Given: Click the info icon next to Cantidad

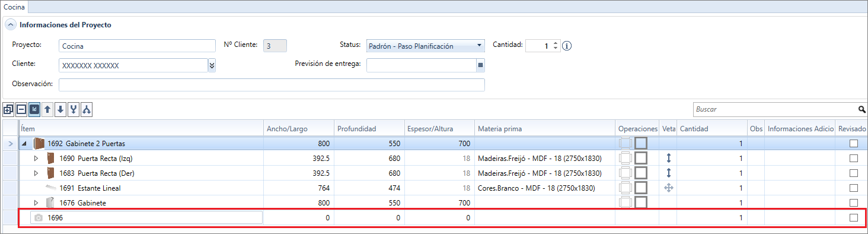Looking at the screenshot, I should pos(567,46).
